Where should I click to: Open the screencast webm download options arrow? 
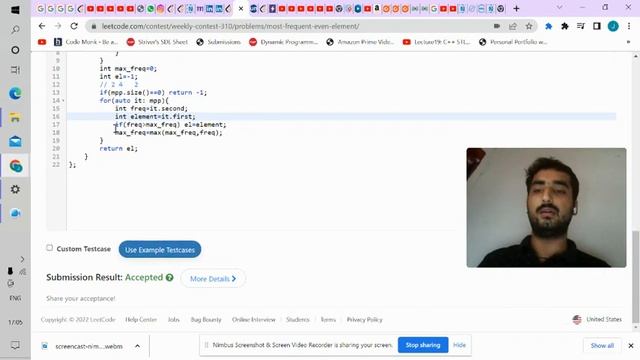point(138,346)
